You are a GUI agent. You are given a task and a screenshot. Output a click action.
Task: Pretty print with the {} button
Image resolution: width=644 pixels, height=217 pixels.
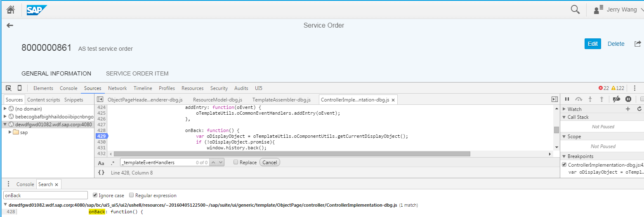101,172
